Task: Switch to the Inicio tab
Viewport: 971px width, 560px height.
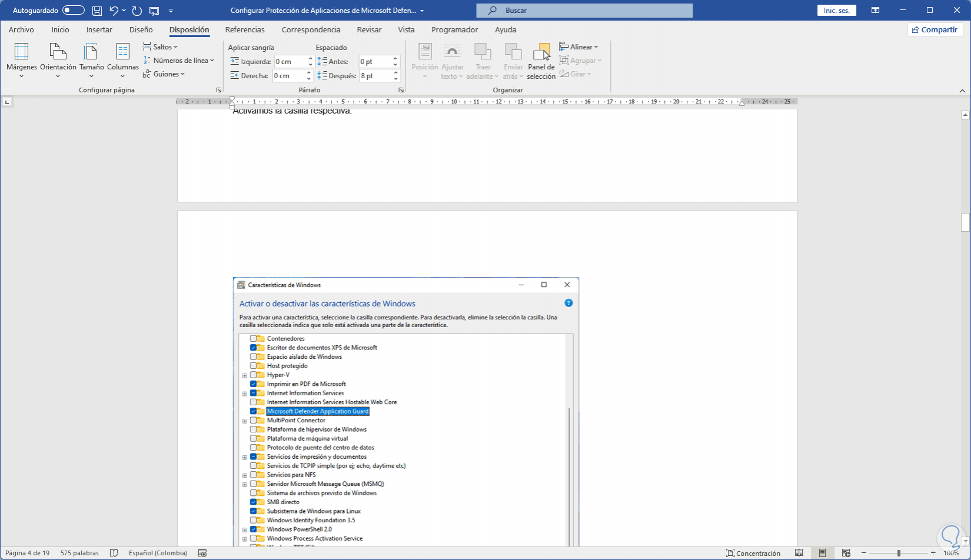Action: (60, 29)
